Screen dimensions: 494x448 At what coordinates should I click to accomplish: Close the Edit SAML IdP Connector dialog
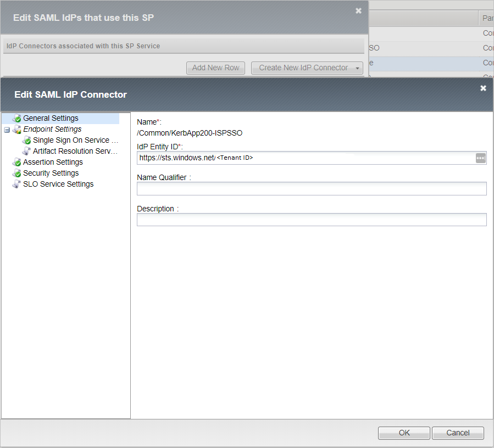tap(484, 88)
